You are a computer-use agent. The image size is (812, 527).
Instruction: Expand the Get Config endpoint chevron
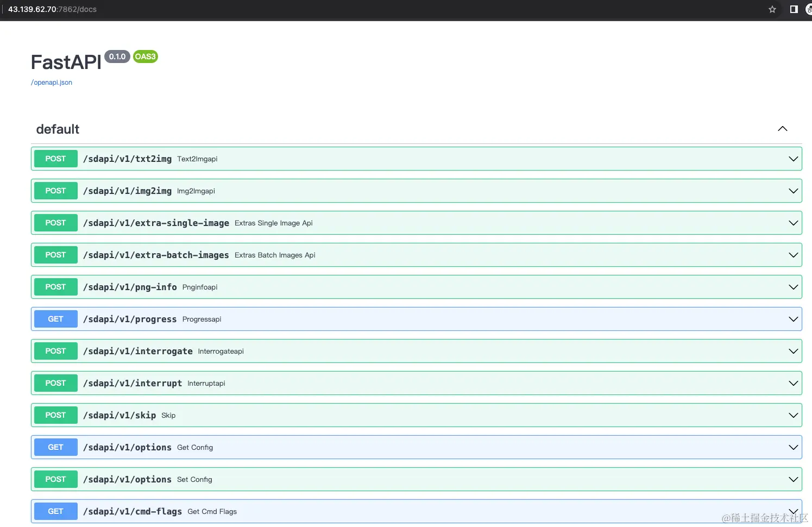[x=793, y=447]
